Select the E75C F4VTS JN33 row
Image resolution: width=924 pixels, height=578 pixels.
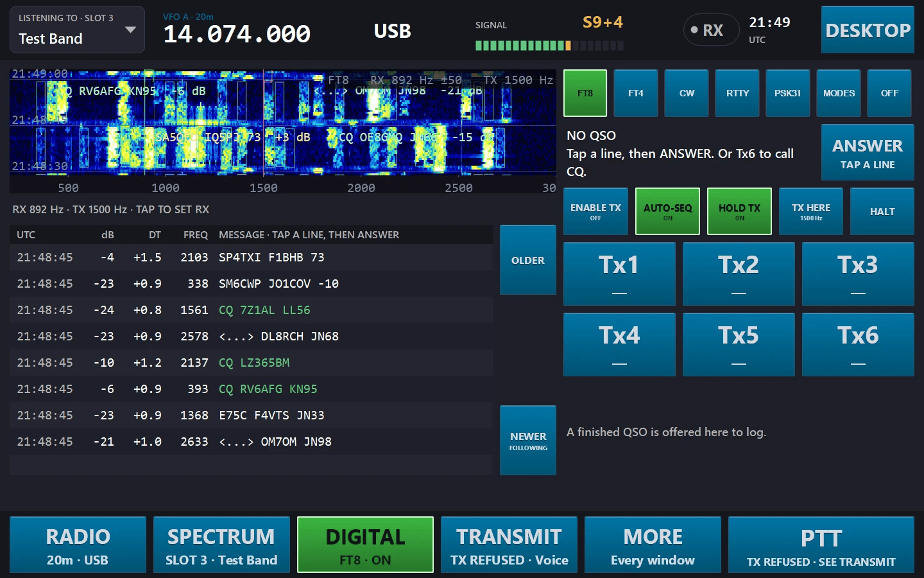[x=251, y=416]
